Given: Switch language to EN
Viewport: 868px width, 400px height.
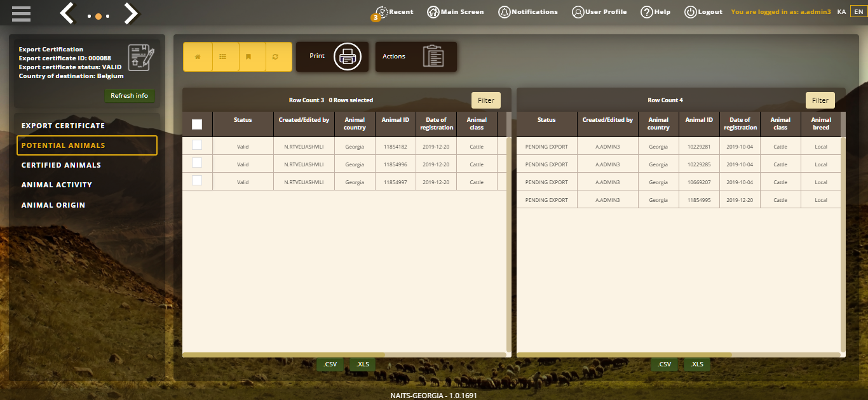Looking at the screenshot, I should (x=858, y=11).
